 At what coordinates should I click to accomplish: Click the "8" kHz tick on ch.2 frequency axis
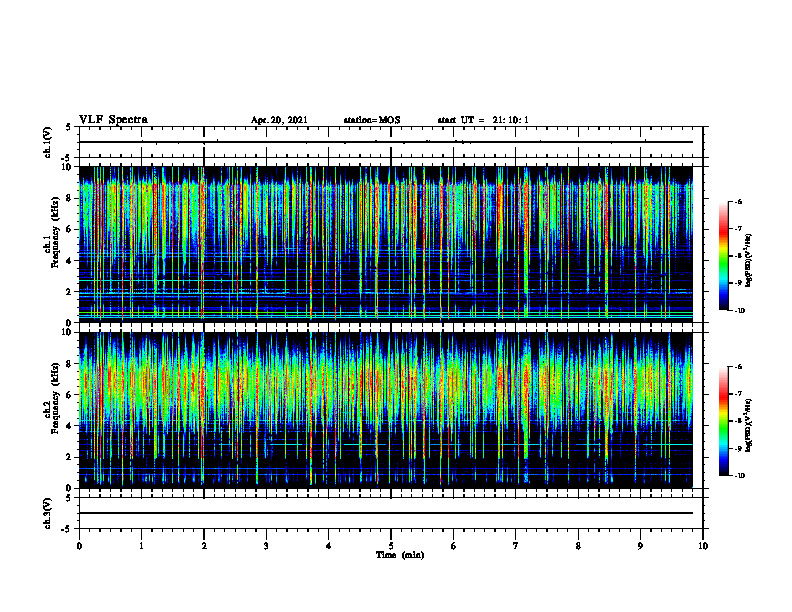(70, 364)
